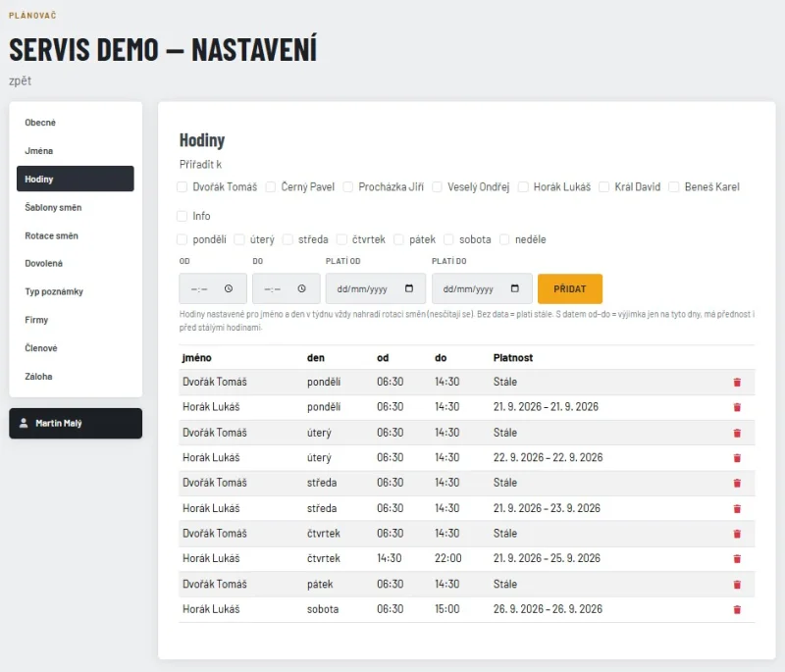Tick the Dvořák Tomáš checkbox
The image size is (785, 672).
point(183,187)
